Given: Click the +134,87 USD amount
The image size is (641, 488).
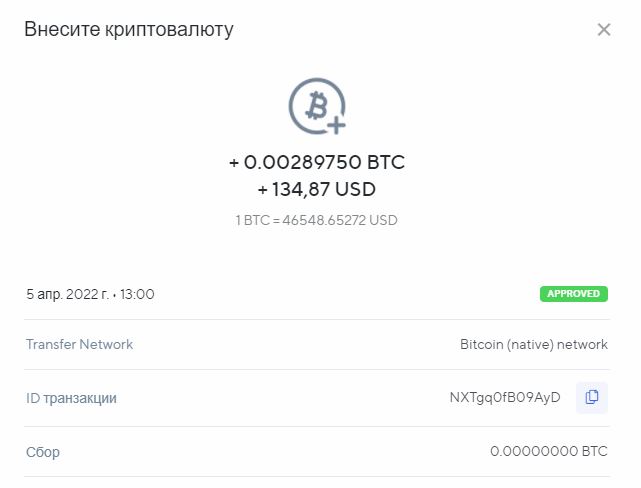Looking at the screenshot, I should (317, 189).
